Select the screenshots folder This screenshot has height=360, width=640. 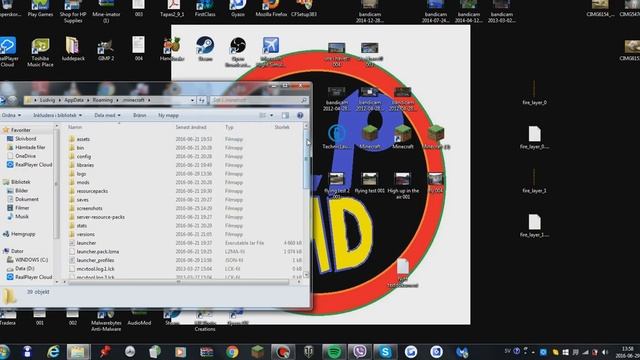point(89,208)
